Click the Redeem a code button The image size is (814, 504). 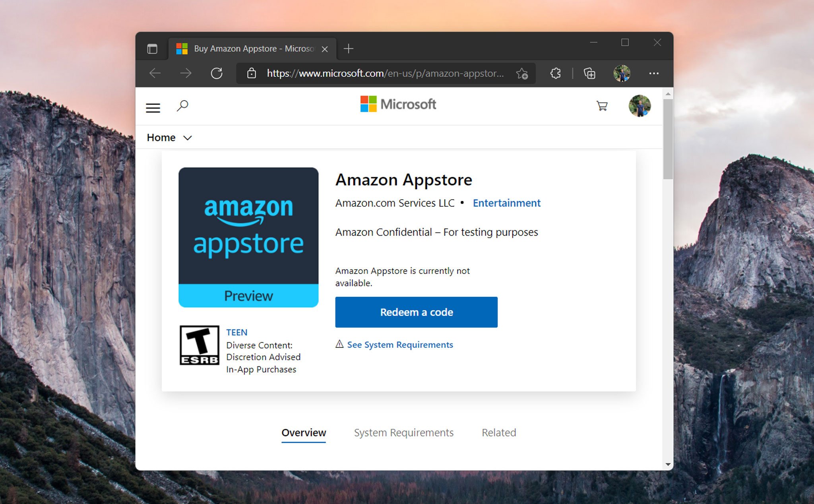click(416, 312)
